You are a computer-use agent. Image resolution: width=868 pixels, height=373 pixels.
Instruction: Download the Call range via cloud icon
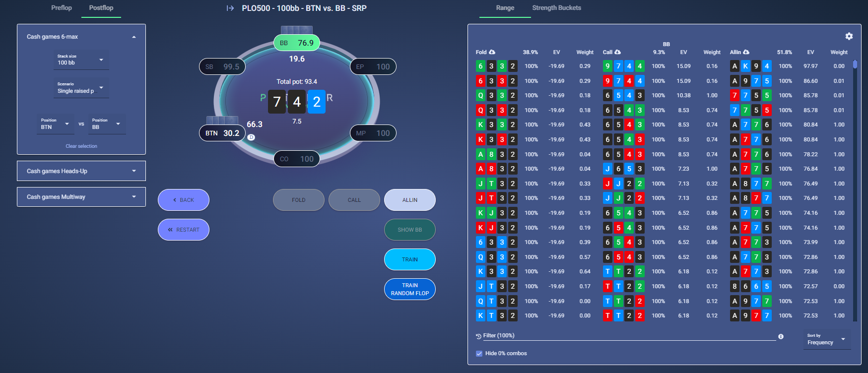(617, 52)
